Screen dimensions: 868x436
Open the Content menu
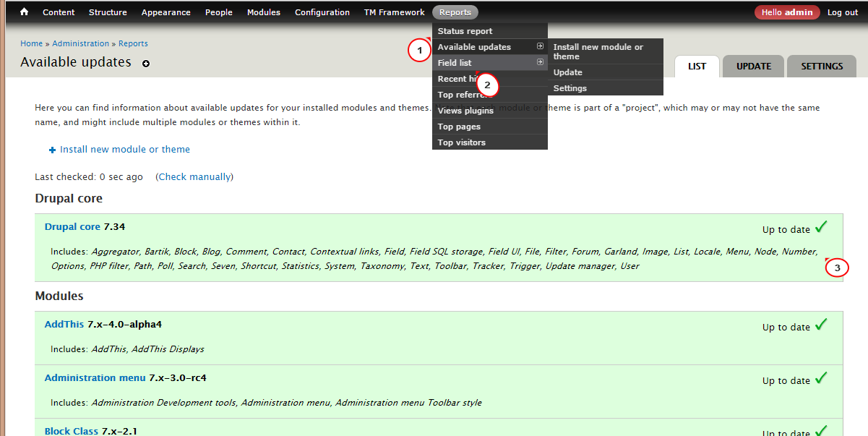coord(59,12)
